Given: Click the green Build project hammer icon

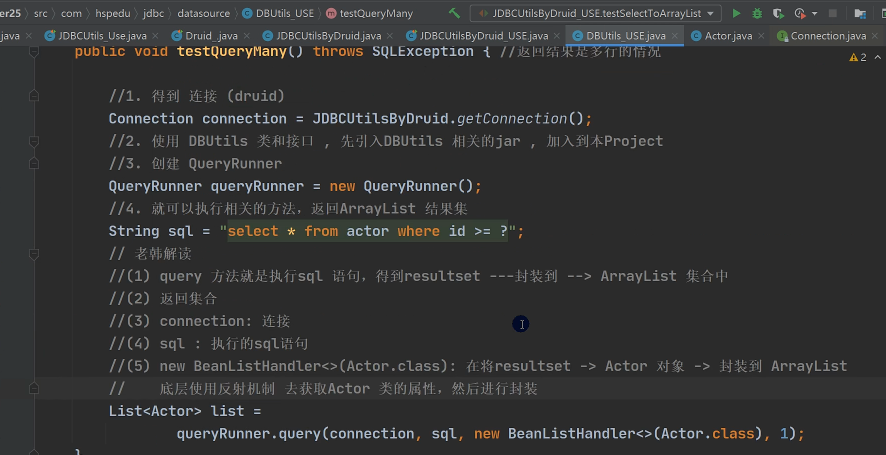Looking at the screenshot, I should (x=454, y=13).
